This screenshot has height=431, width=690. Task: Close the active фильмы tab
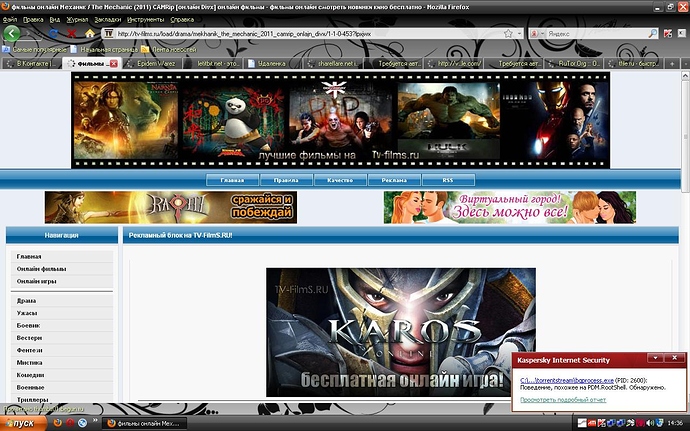click(114, 64)
